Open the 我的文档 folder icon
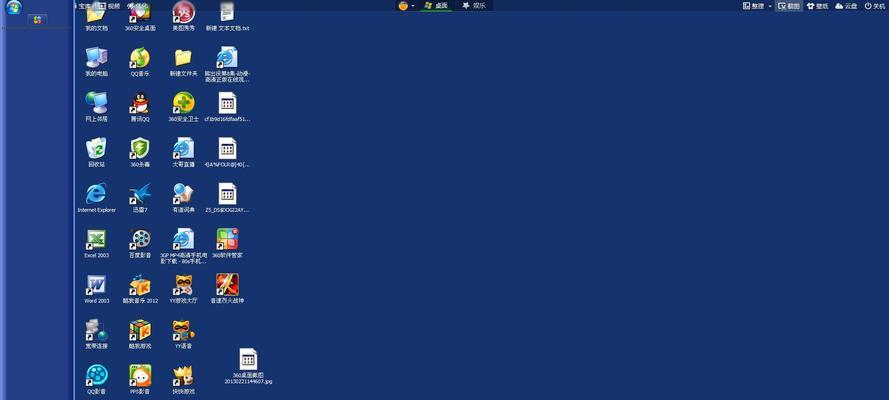 pyautogui.click(x=96, y=15)
